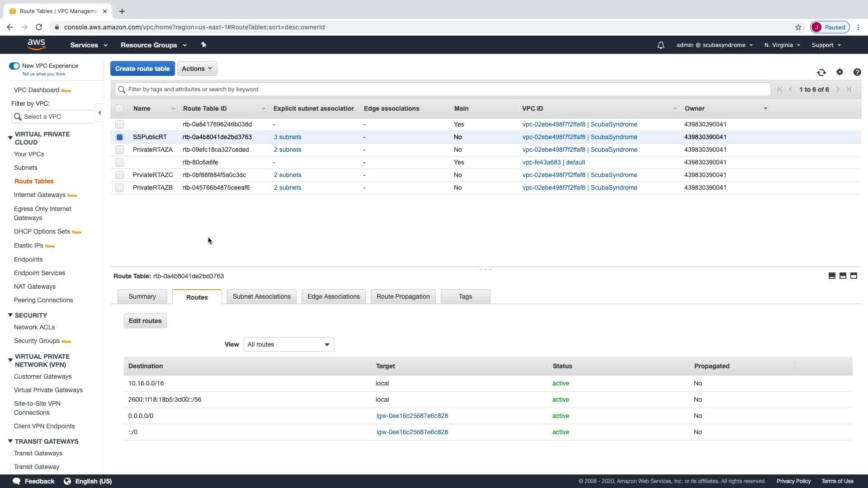The image size is (868, 488).
Task: Switch to the Subnet Associations tab
Action: (x=261, y=296)
